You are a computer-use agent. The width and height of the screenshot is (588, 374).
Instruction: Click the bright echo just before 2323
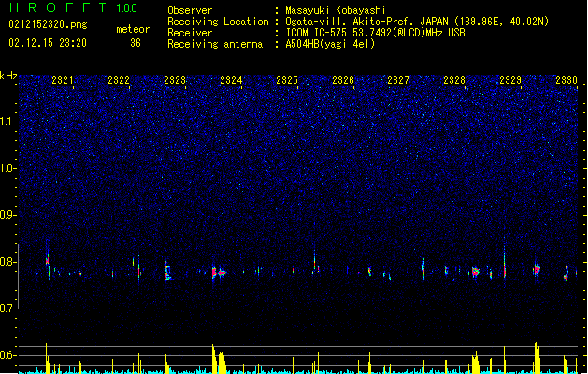pyautogui.click(x=167, y=271)
